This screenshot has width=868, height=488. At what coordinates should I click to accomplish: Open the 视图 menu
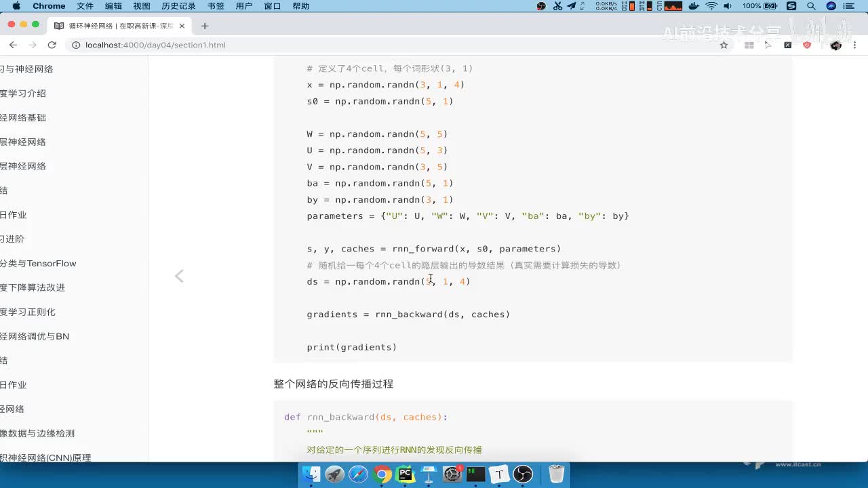142,6
